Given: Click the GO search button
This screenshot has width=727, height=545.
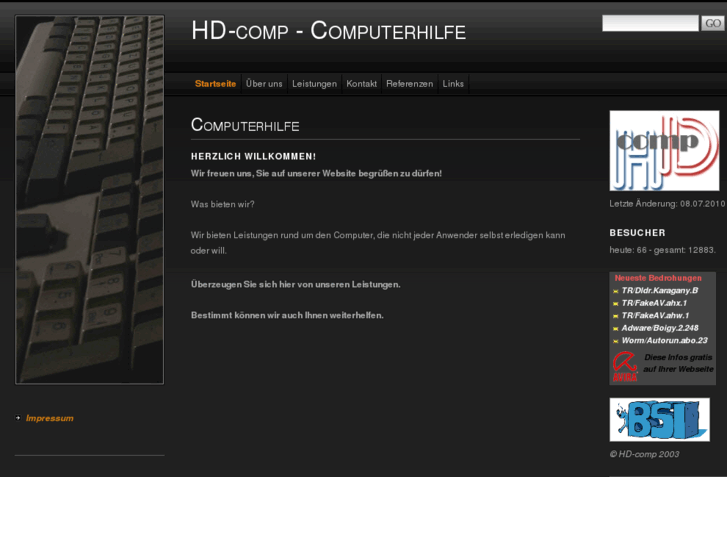Looking at the screenshot, I should 713,23.
